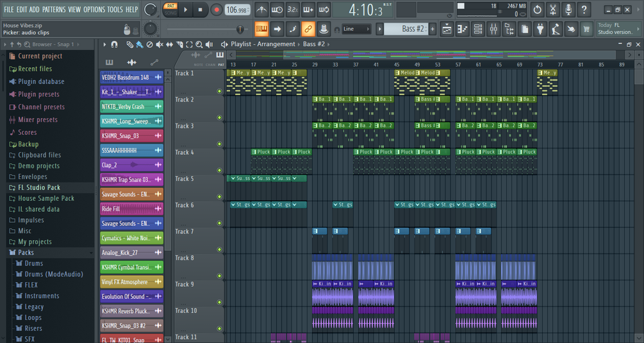Open the Line snap dropdown
The width and height of the screenshot is (644, 343).
[x=356, y=29]
